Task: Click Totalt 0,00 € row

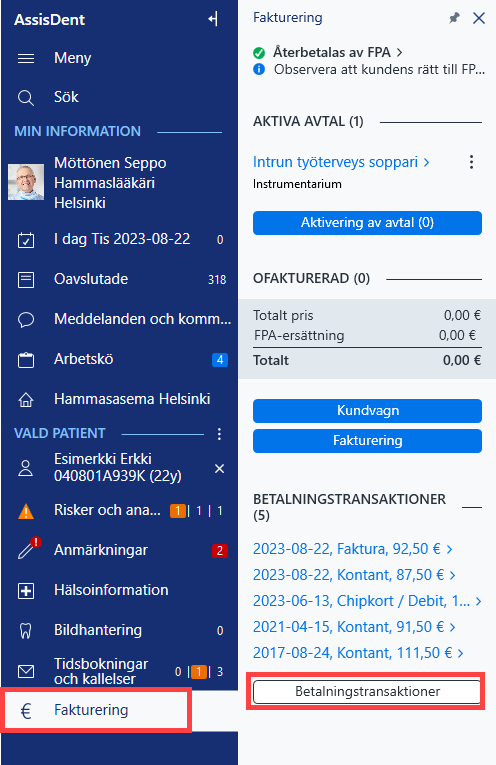Action: pos(367,361)
